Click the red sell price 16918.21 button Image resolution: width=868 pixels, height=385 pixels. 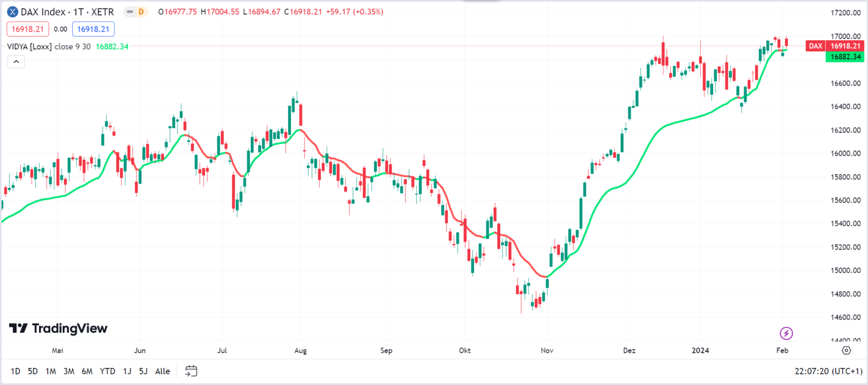pos(28,29)
